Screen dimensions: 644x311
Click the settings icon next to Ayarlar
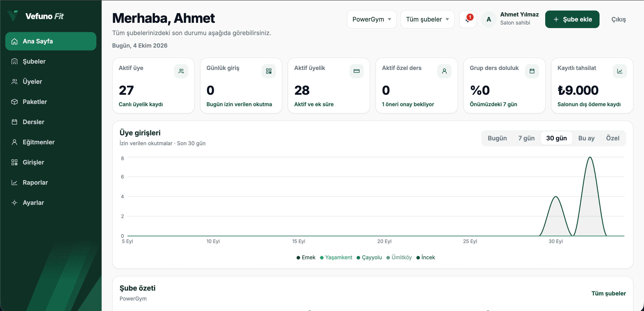point(14,203)
